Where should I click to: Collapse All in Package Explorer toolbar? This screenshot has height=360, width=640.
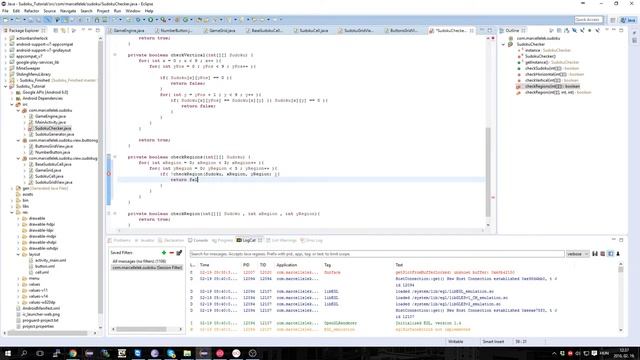tap(56, 31)
